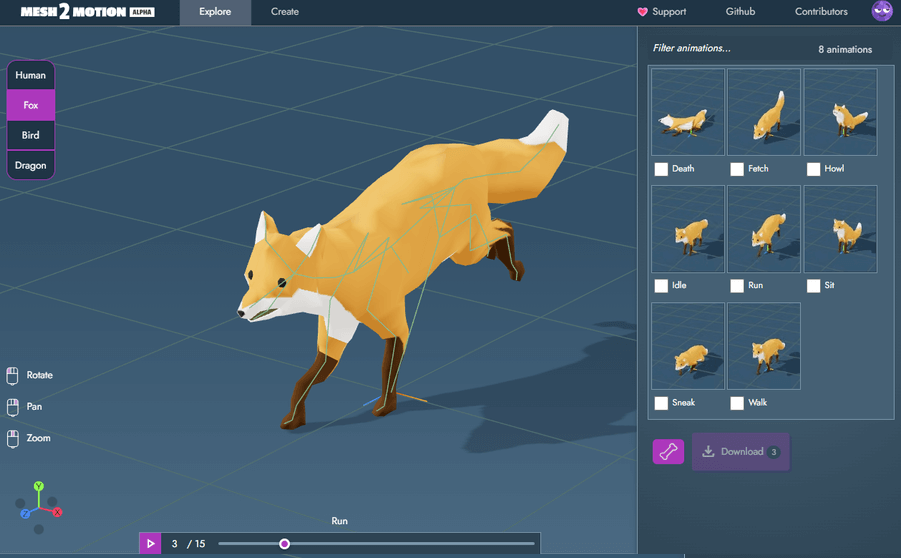901x558 pixels.
Task: Switch to the Create tab
Action: coord(285,12)
